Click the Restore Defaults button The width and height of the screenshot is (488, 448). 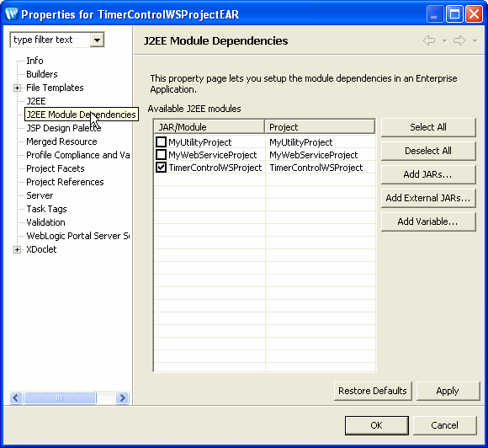[373, 391]
